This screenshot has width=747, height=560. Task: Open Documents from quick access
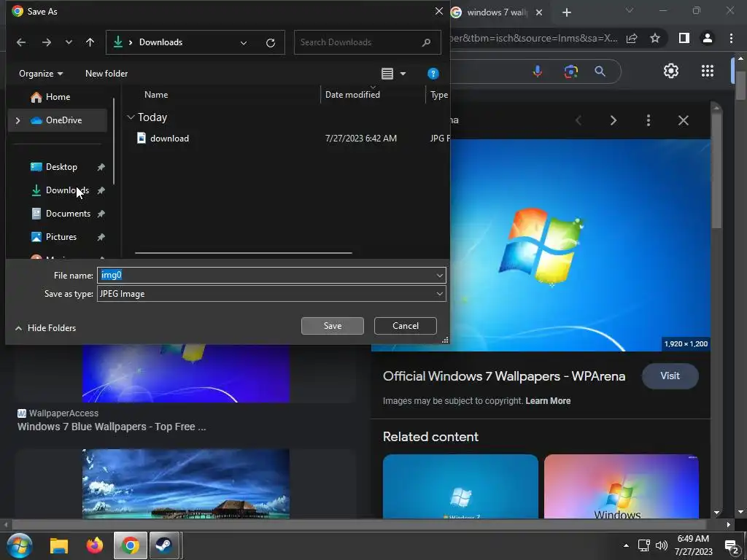61,214
